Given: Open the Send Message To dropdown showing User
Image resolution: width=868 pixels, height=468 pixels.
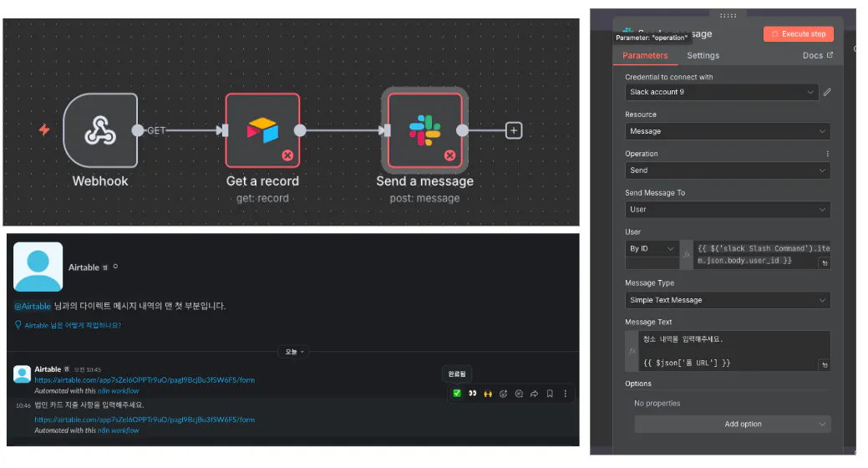Looking at the screenshot, I should point(728,210).
